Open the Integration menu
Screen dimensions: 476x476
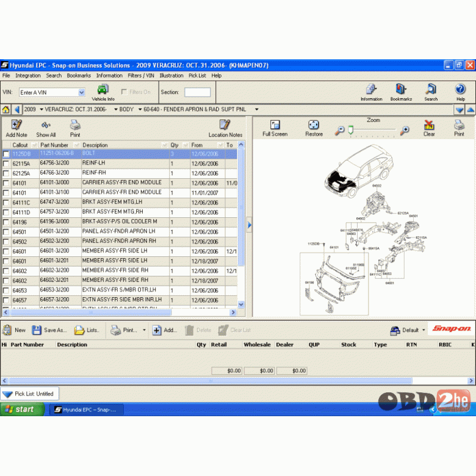coord(28,76)
